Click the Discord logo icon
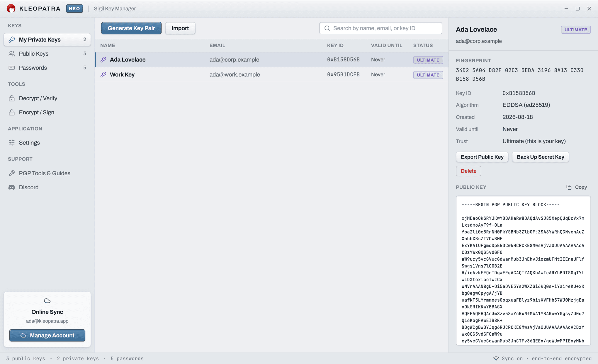The image size is (598, 364). click(12, 187)
